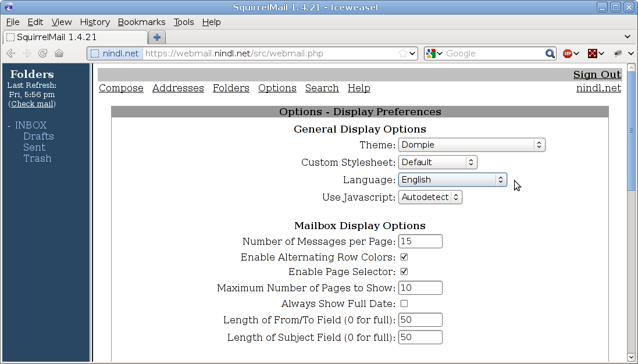Open the History menu in menu bar
Viewport: 638px width, 364px height.
coord(95,22)
